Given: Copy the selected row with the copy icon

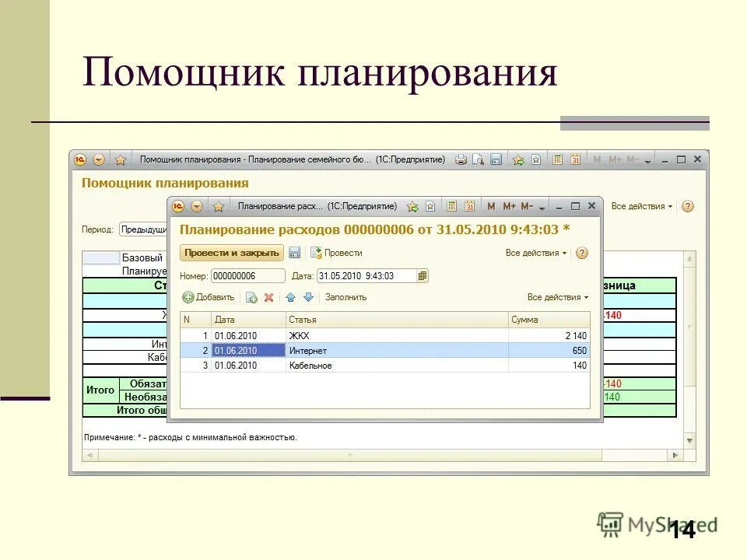Looking at the screenshot, I should [x=251, y=297].
